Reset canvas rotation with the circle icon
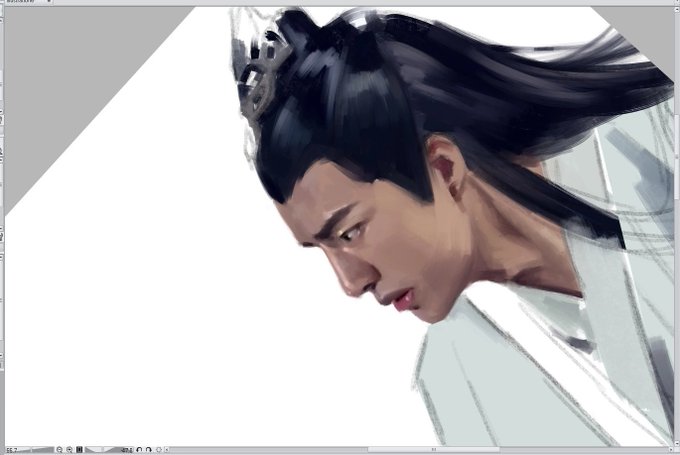 pyautogui.click(x=159, y=450)
